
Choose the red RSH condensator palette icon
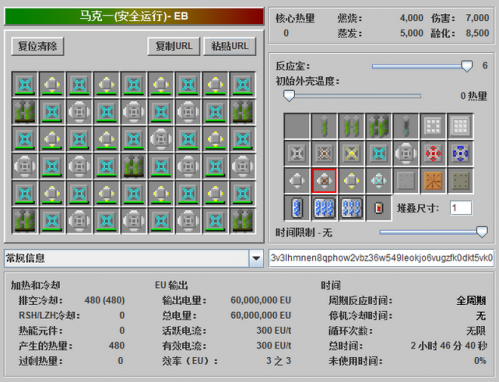click(433, 153)
